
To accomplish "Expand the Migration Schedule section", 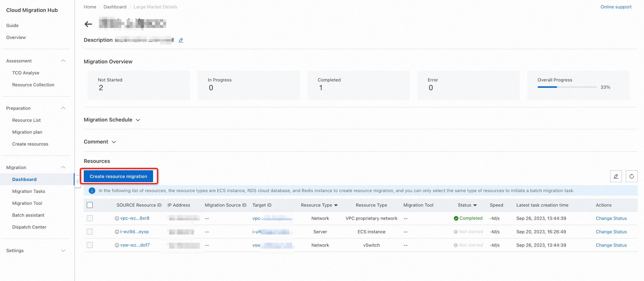I will pyautogui.click(x=138, y=120).
